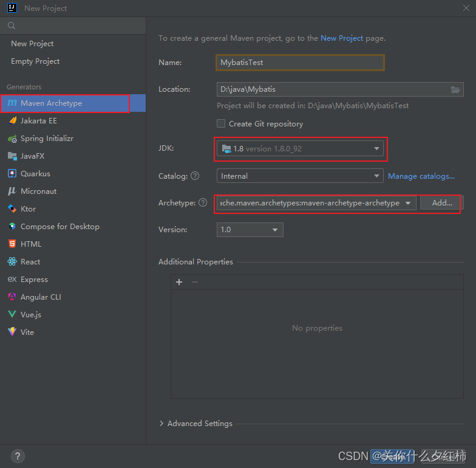Select the Spring Initializr icon
The image size is (476, 468).
[x=12, y=139]
